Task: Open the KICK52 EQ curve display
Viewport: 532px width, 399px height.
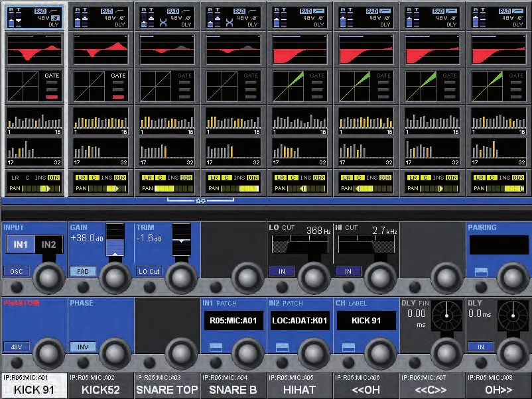Action: tap(101, 50)
